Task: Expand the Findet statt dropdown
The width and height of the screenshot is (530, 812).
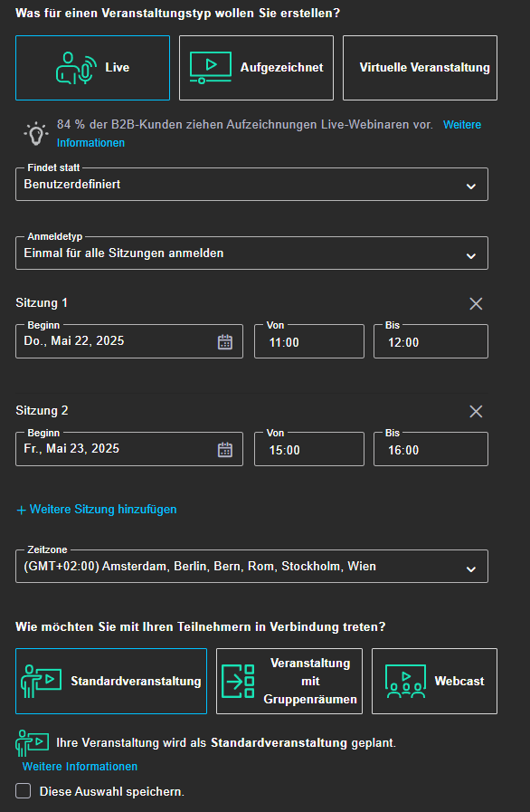Action: click(x=251, y=185)
